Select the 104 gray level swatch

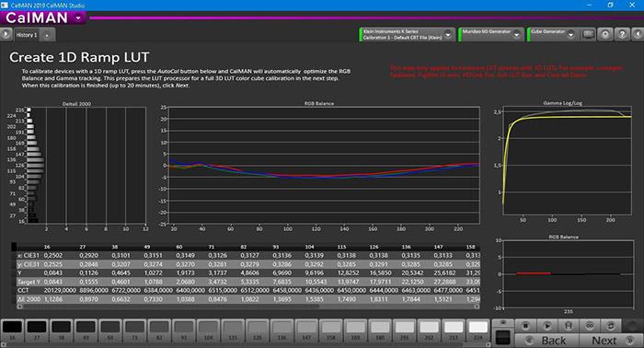pos(208,331)
